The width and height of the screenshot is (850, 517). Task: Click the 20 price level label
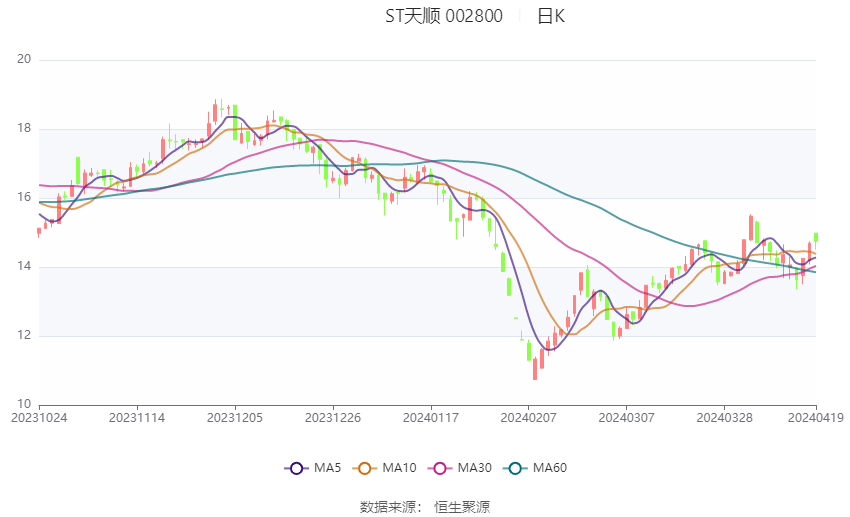pyautogui.click(x=25, y=60)
